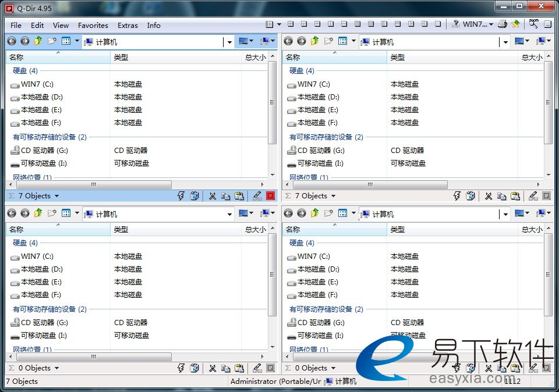Click the copy icon in the bottom-left pane status bar
Image resolution: width=559 pixels, height=392 pixels.
(x=226, y=368)
